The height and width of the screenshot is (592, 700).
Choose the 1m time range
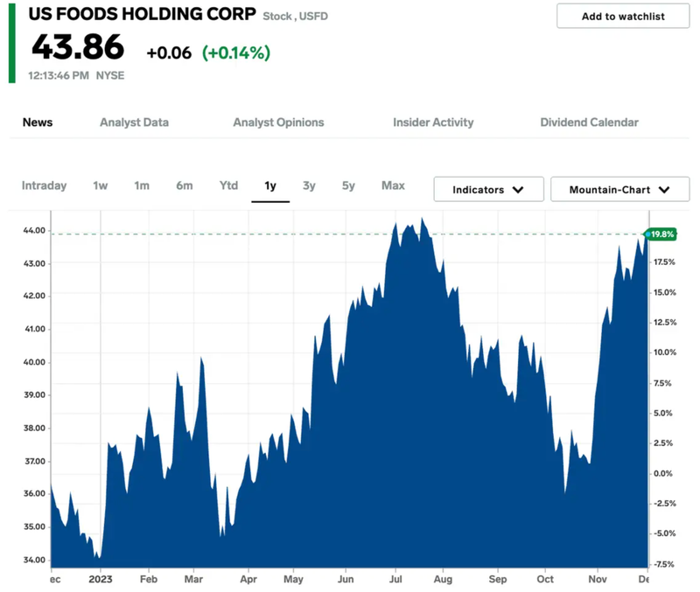(x=142, y=185)
